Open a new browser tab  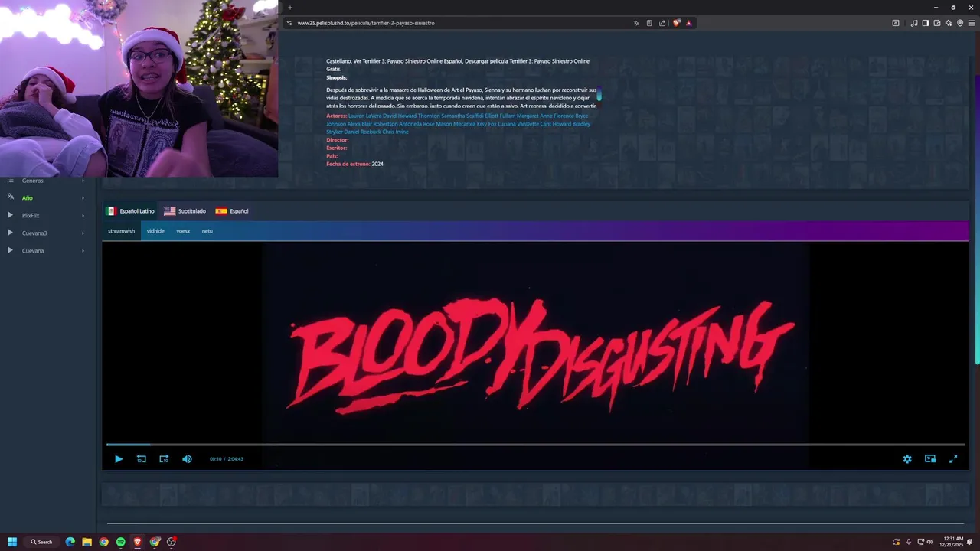[290, 8]
